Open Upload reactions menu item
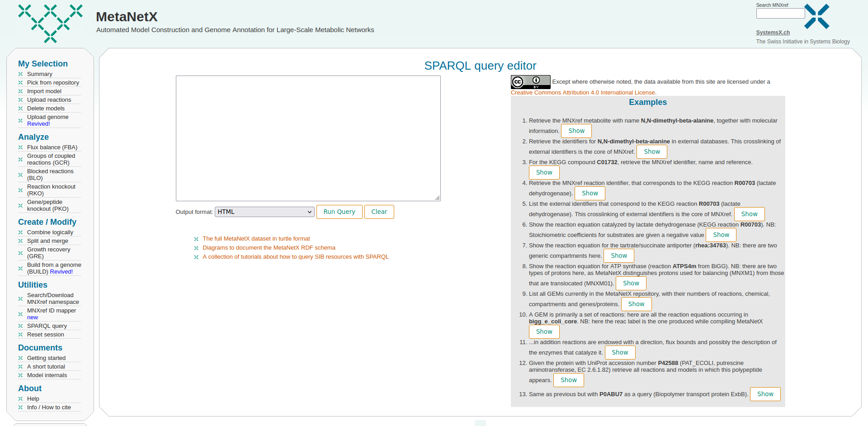 pos(49,100)
